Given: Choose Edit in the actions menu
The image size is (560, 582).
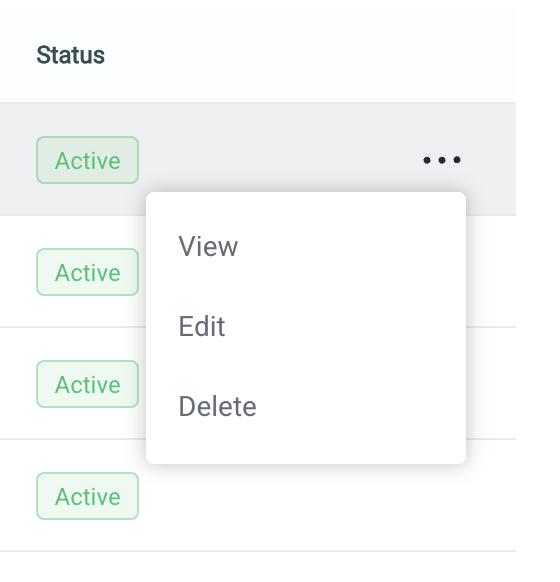Looking at the screenshot, I should (306, 326).
